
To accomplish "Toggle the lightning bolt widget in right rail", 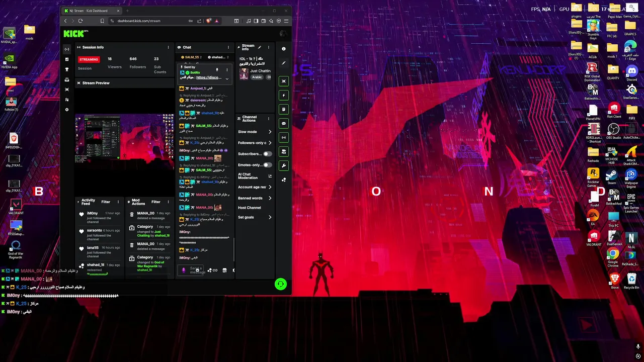I will pos(284,95).
